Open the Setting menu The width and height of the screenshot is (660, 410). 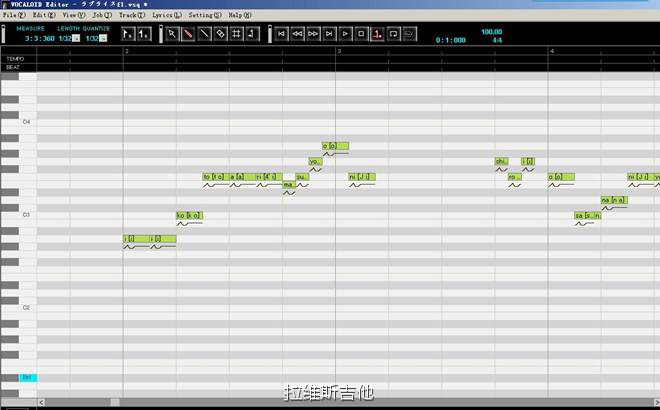click(x=205, y=16)
